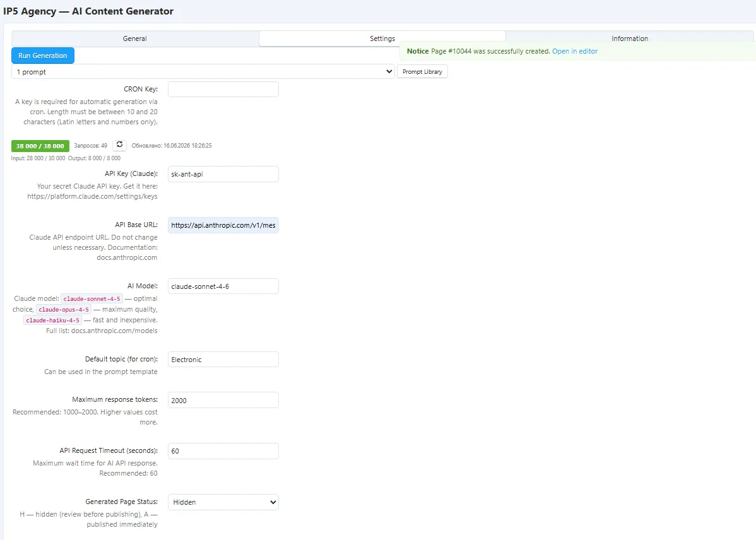Switch to the General tab
The width and height of the screenshot is (756, 540).
coord(135,38)
